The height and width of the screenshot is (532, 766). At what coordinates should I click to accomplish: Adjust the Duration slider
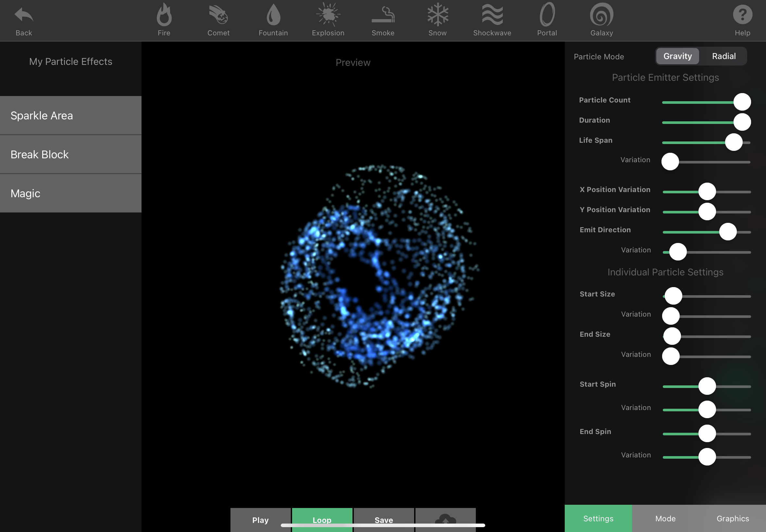point(742,122)
